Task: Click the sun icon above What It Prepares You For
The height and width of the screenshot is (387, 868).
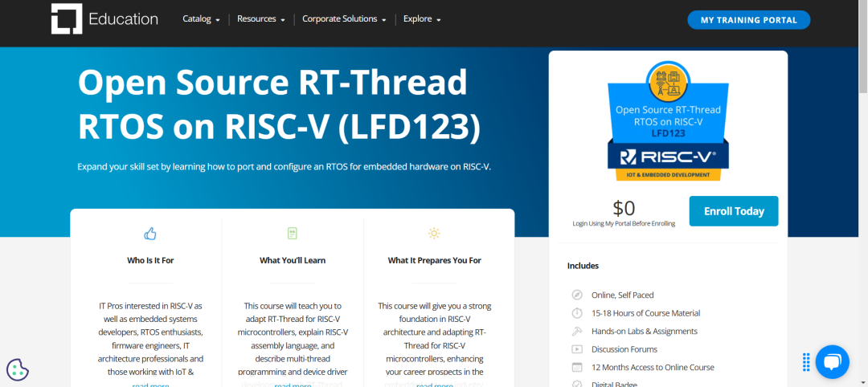Action: tap(434, 234)
